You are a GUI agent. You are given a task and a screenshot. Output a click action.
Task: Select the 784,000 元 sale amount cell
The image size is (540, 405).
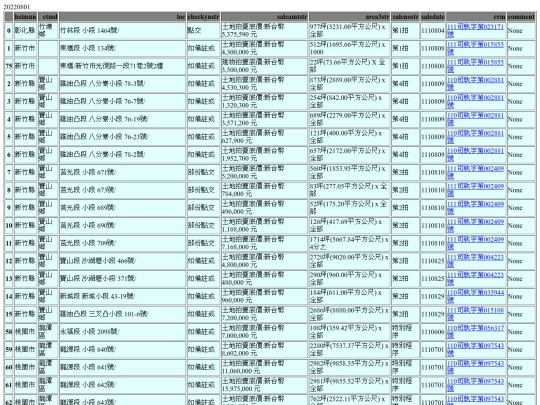pos(264,190)
